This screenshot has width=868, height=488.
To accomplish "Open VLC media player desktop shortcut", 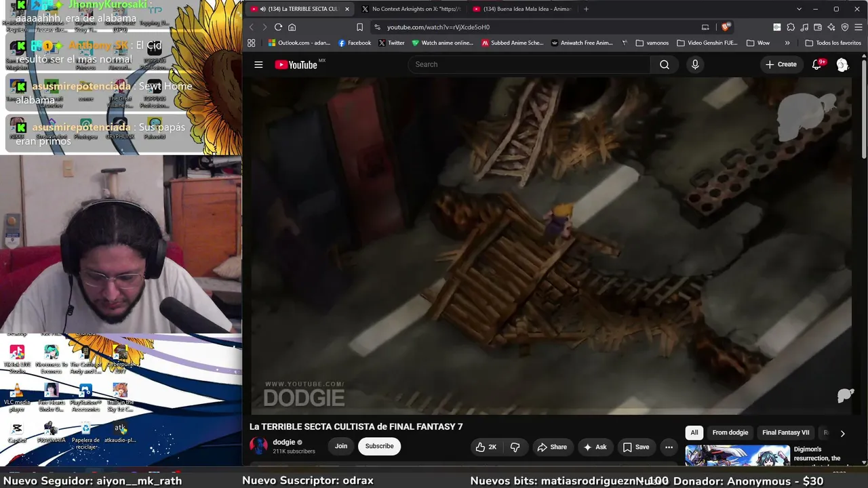I will [17, 397].
